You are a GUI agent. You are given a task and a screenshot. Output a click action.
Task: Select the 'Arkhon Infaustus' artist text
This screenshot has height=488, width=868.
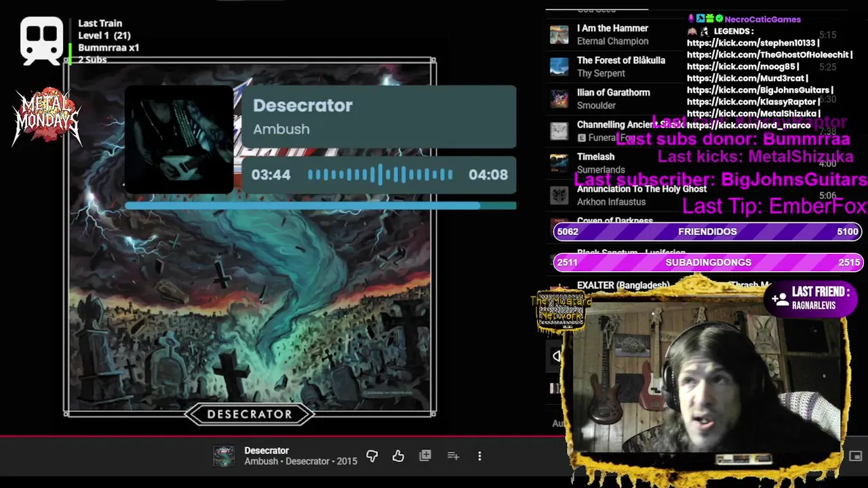point(611,201)
